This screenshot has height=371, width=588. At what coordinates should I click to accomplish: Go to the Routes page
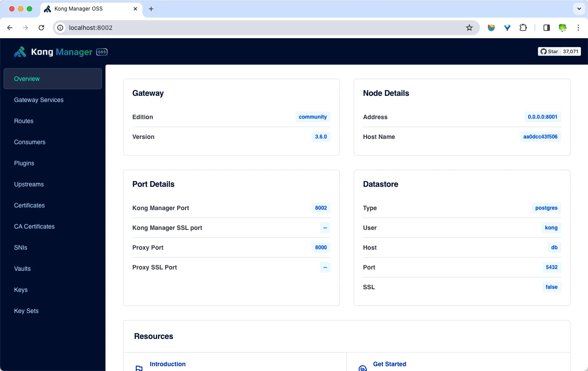(24, 121)
